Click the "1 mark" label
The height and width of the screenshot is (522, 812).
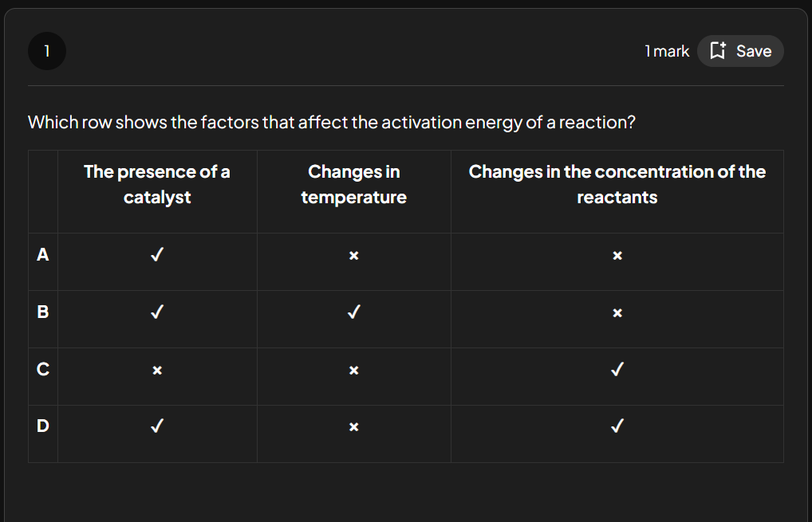coord(667,51)
